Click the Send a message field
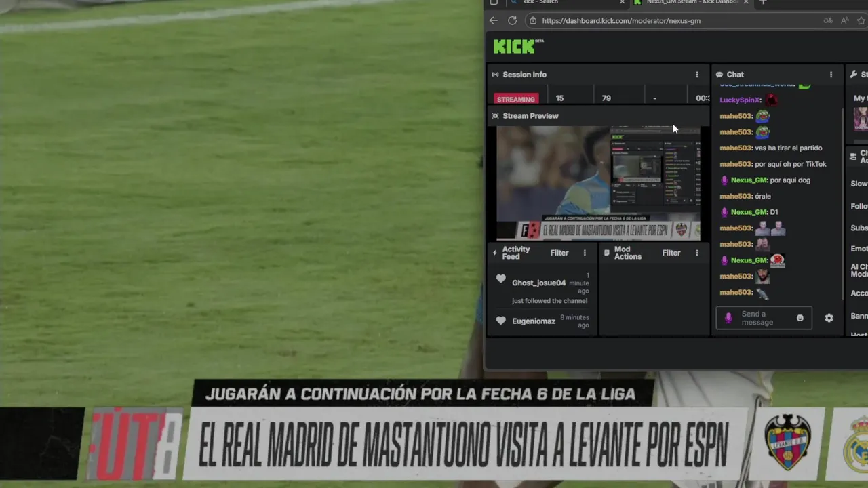868x488 pixels. click(764, 318)
